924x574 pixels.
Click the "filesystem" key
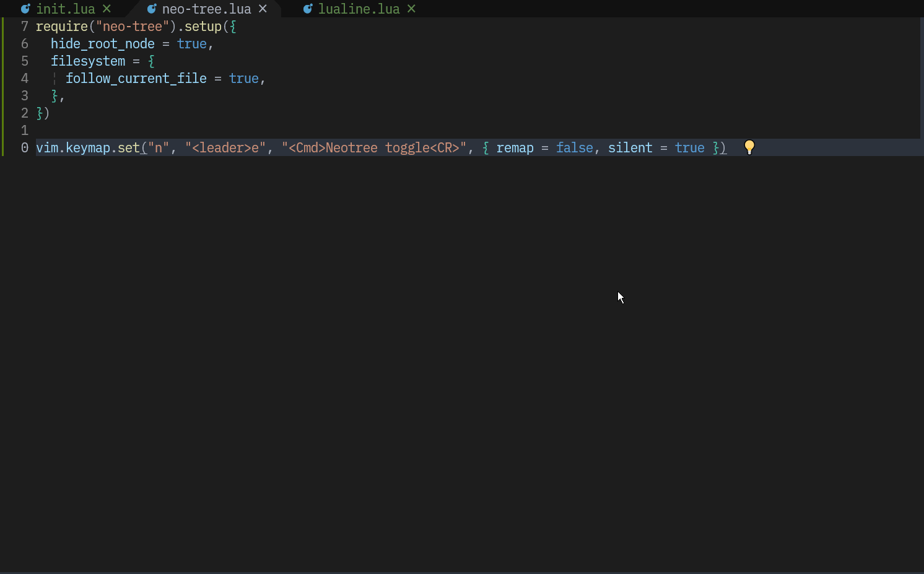[x=88, y=61]
